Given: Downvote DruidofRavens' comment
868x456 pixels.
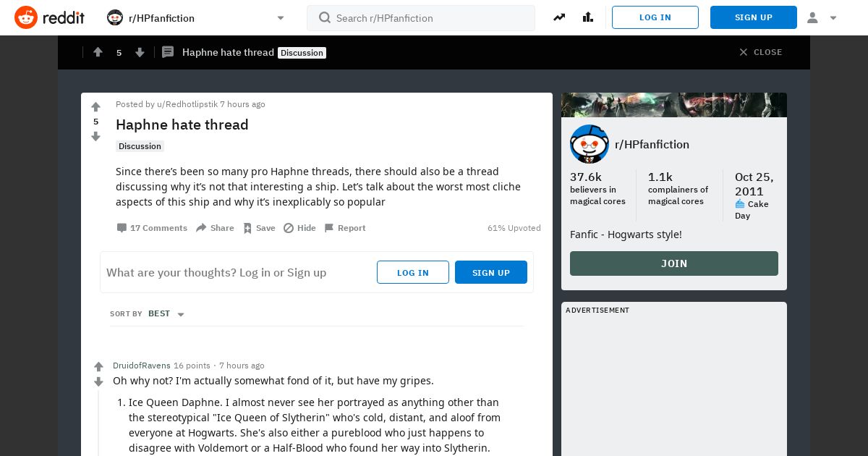Looking at the screenshot, I should click(x=99, y=382).
